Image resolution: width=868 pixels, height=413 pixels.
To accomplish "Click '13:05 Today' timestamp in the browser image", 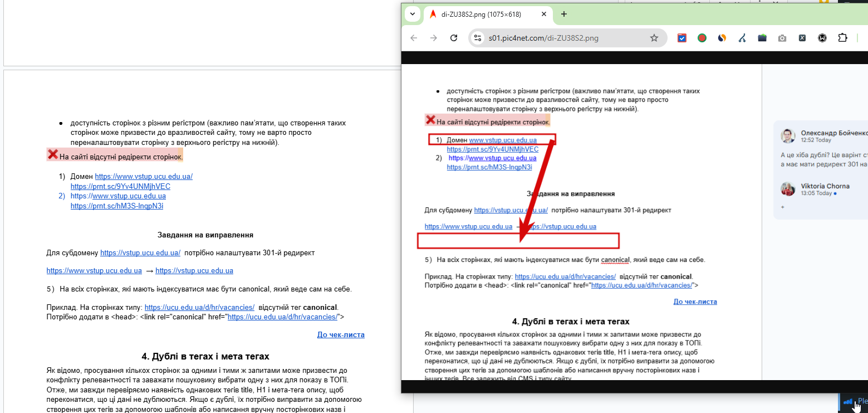I will point(816,193).
